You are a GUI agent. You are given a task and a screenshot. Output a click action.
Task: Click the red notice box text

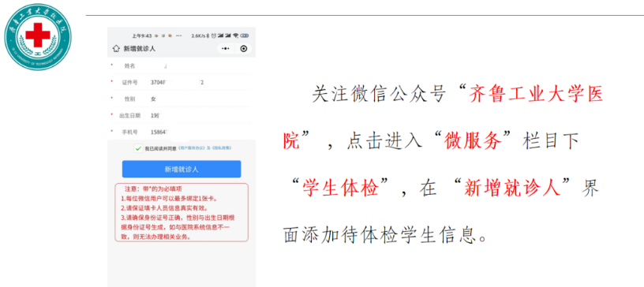click(182, 212)
